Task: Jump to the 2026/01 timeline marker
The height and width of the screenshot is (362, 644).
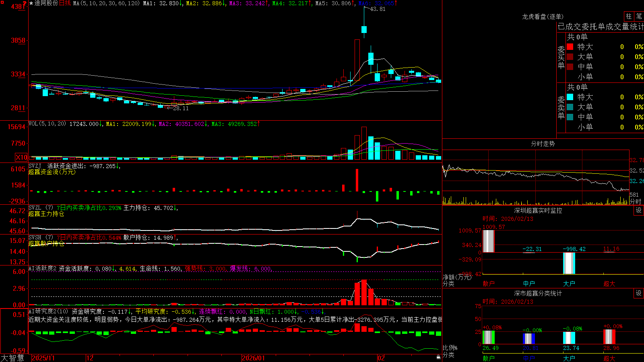Action: pyautogui.click(x=254, y=358)
